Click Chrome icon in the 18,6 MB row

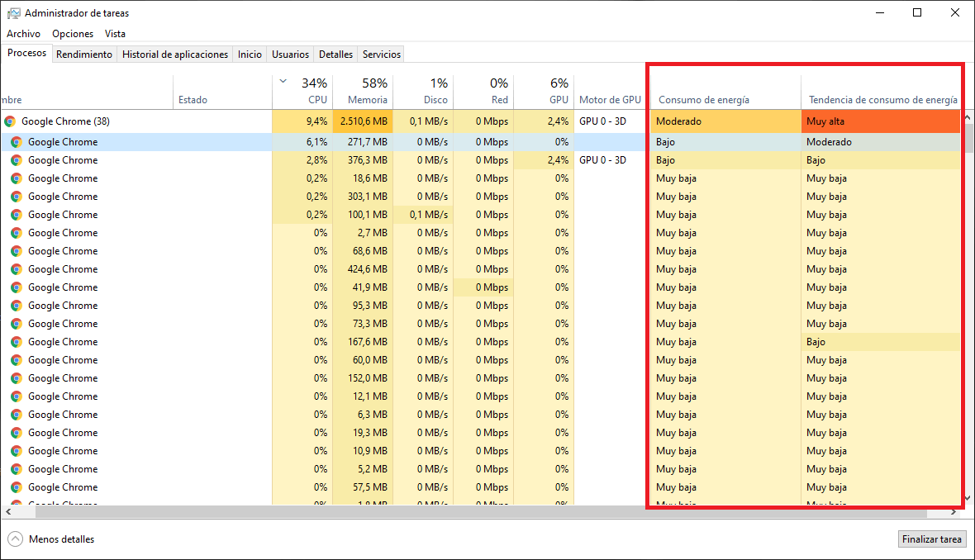17,178
